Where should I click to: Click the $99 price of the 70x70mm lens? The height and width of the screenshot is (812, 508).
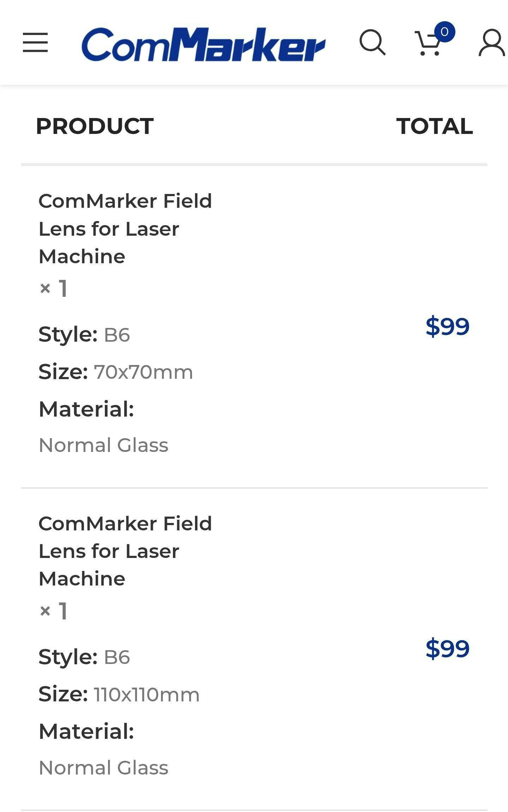[x=447, y=326]
